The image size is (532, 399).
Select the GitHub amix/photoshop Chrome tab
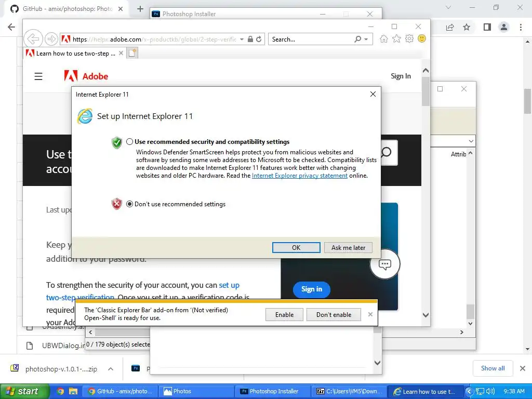click(x=67, y=9)
